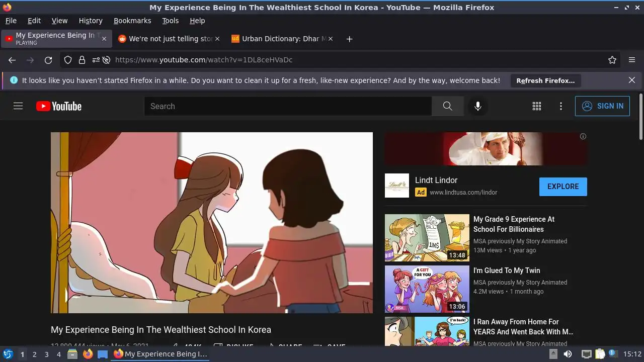Select the My Experience Being In tab

55,39
